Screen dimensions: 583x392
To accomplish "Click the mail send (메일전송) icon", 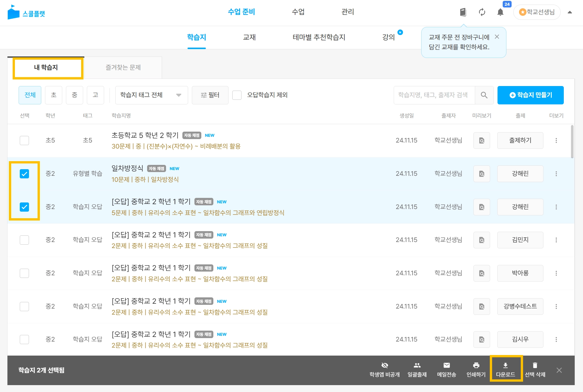I will 446,365.
